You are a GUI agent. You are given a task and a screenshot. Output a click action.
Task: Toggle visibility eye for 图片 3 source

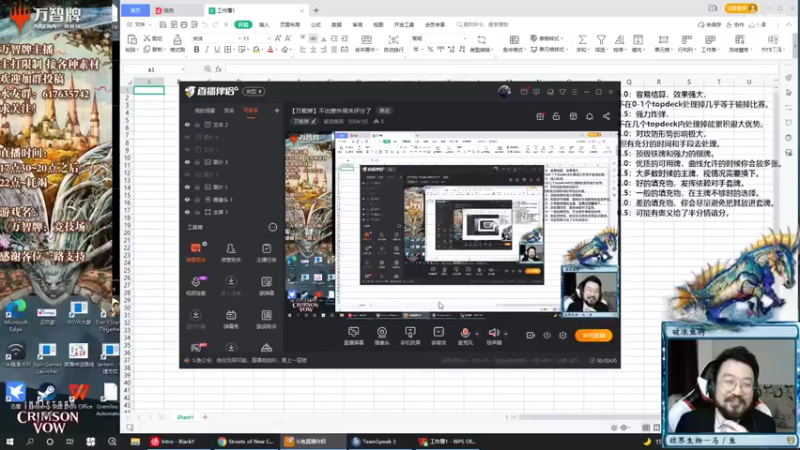tap(187, 162)
